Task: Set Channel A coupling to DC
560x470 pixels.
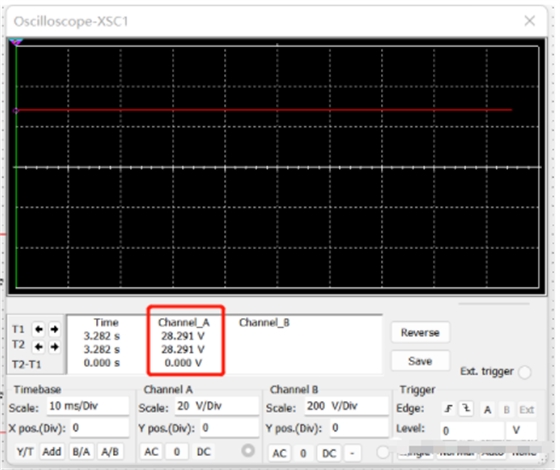Action: coord(204,452)
